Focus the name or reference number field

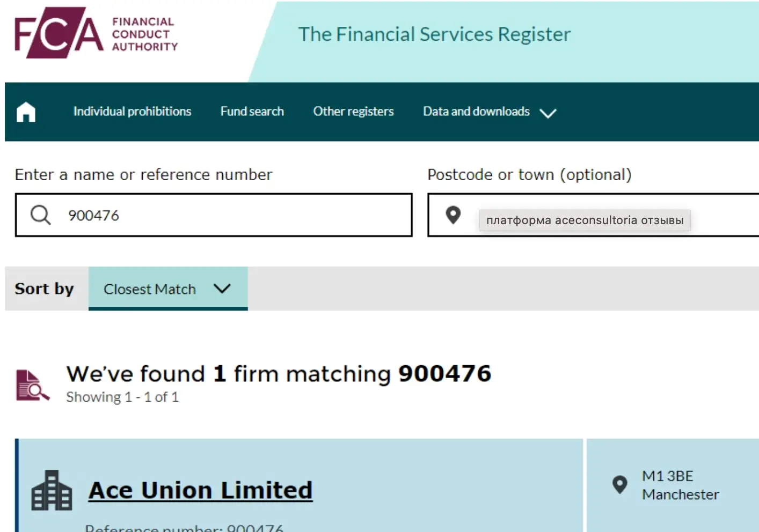[x=214, y=215]
